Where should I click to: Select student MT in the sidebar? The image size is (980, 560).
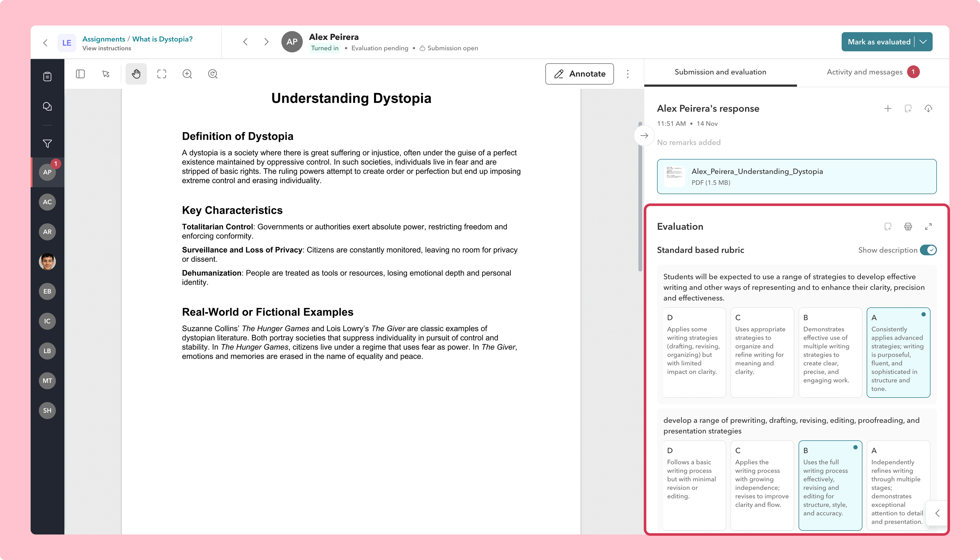click(47, 381)
